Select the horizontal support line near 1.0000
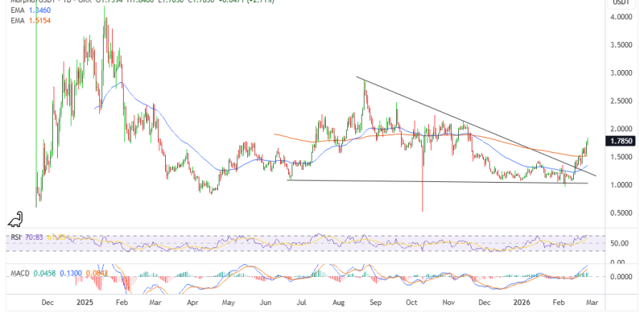 402,181
